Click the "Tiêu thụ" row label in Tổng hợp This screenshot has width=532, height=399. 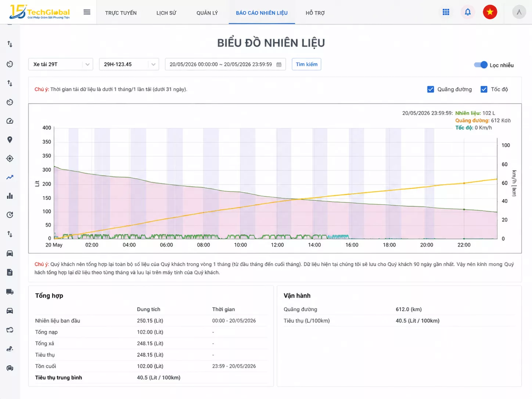pos(45,355)
